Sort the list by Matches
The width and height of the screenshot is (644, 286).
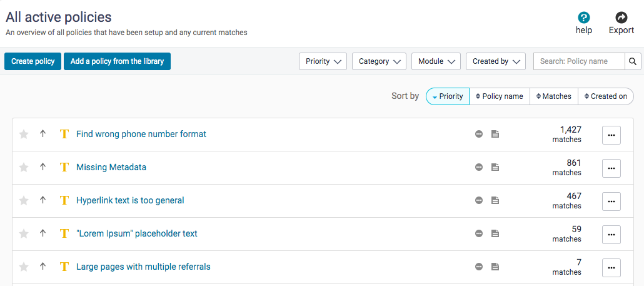click(x=553, y=96)
